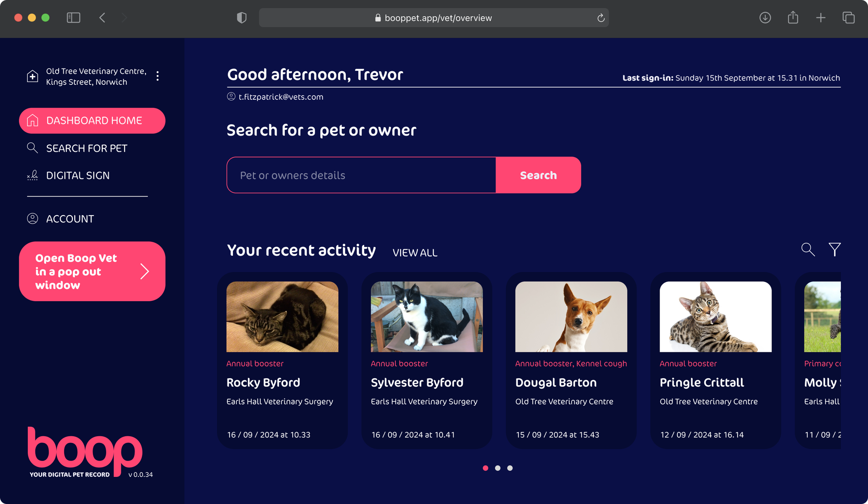The width and height of the screenshot is (868, 504).
Task: Click the Pet or owners details field
Action: pyautogui.click(x=361, y=175)
